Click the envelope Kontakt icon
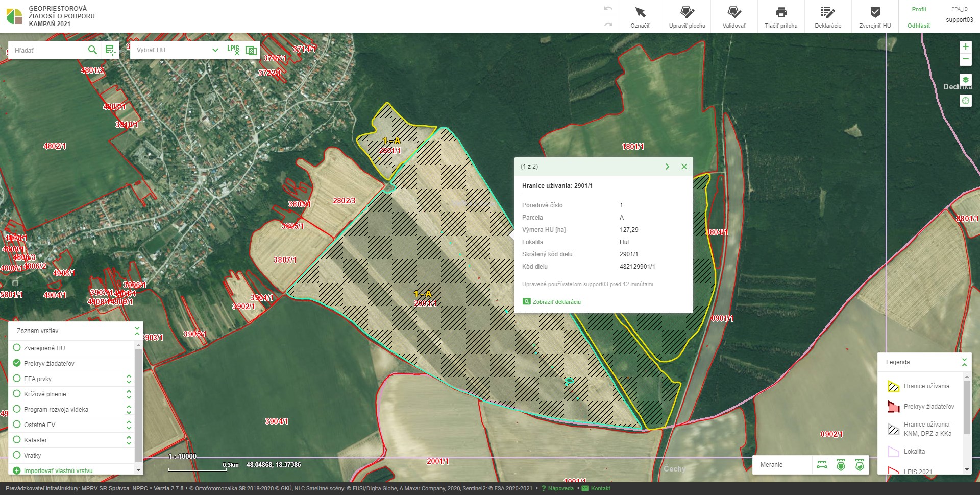980x495 pixels. pyautogui.click(x=585, y=488)
